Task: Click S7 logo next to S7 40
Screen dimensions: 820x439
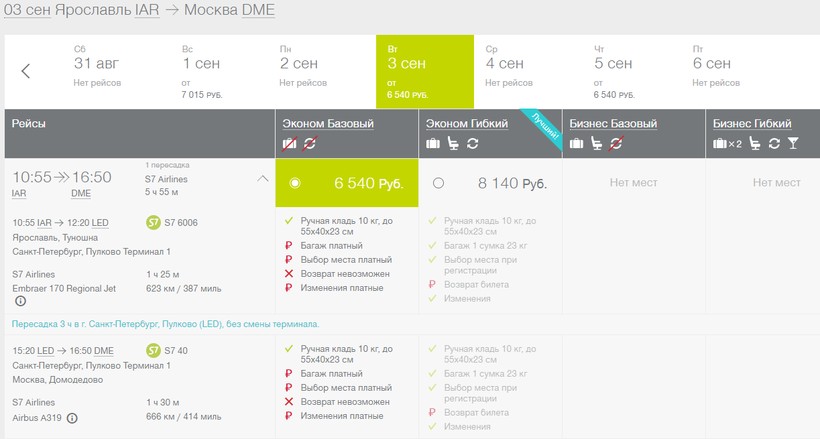Action: click(153, 351)
